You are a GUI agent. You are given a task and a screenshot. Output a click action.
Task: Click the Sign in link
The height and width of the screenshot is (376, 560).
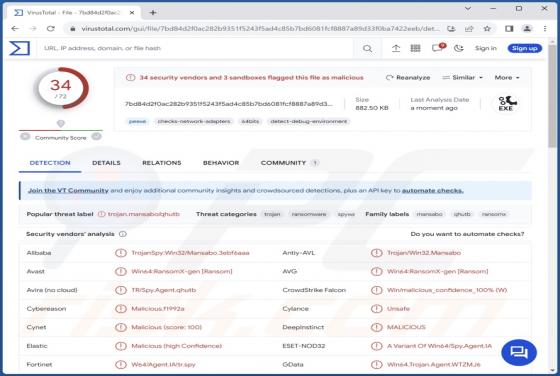pyautogui.click(x=485, y=48)
